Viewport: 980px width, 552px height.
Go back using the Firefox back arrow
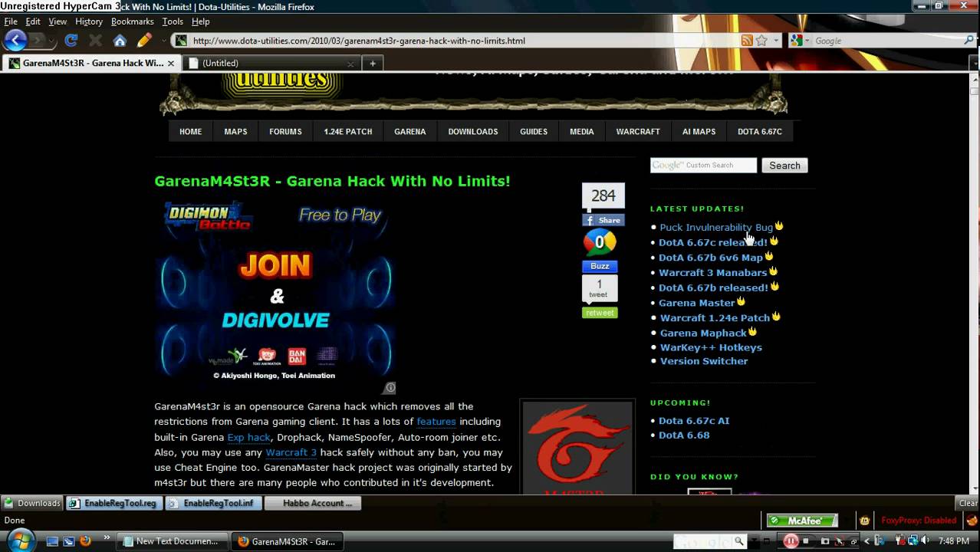click(x=15, y=40)
